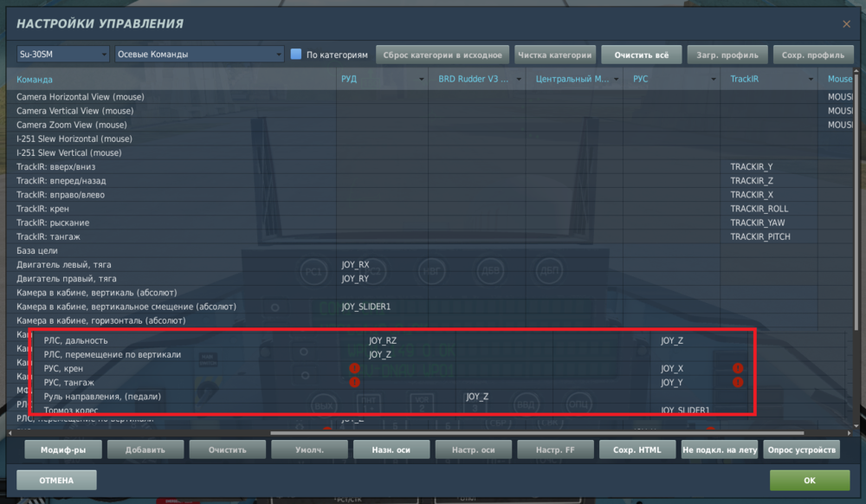Click the Назн. оси button
The image size is (866, 504).
(391, 450)
